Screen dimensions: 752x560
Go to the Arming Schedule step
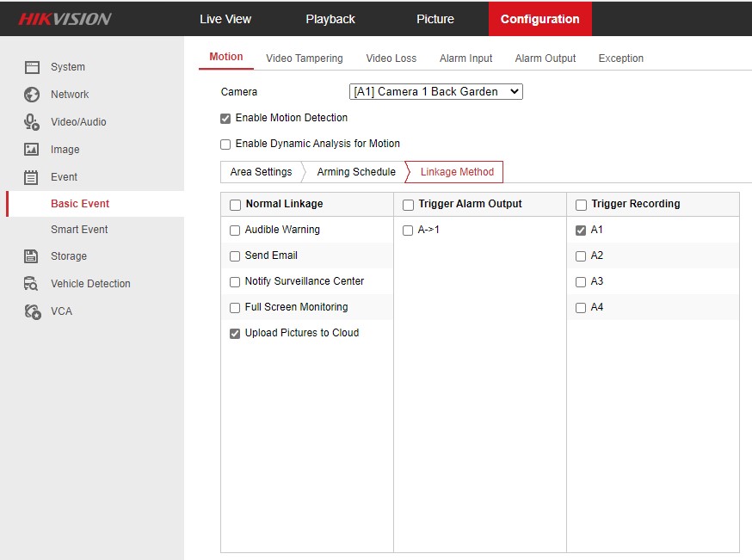pyautogui.click(x=356, y=172)
